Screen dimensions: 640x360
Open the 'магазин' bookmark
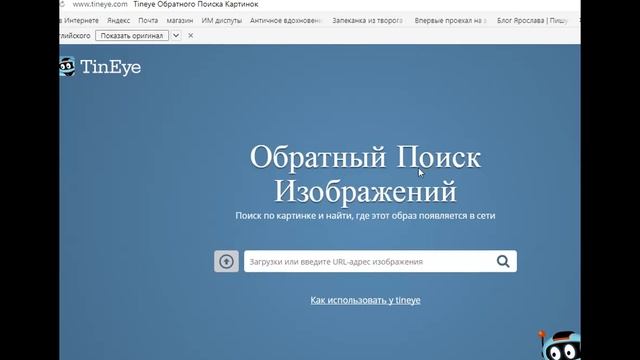(x=180, y=20)
